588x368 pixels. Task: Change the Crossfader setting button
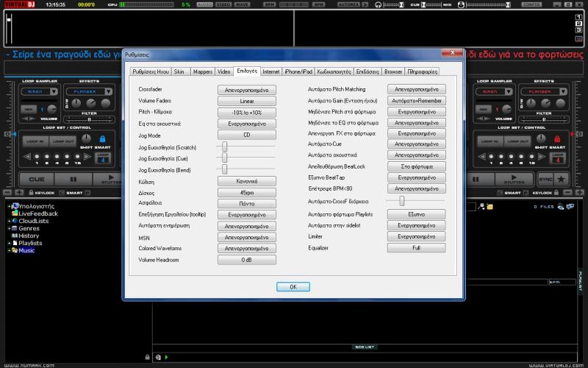pos(247,90)
